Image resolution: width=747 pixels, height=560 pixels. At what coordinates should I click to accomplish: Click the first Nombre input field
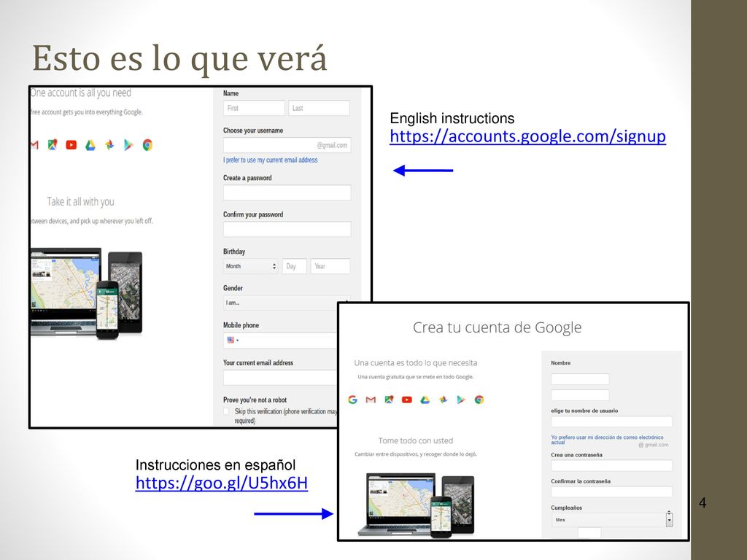pyautogui.click(x=580, y=379)
